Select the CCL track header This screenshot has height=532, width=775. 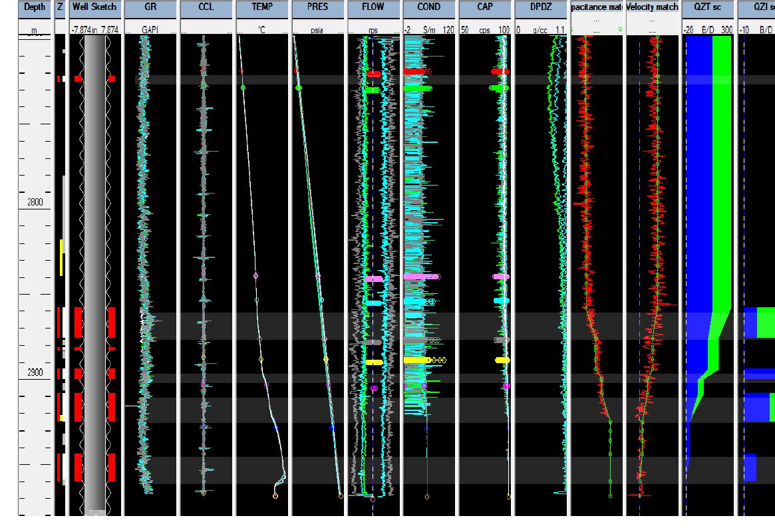point(206,9)
